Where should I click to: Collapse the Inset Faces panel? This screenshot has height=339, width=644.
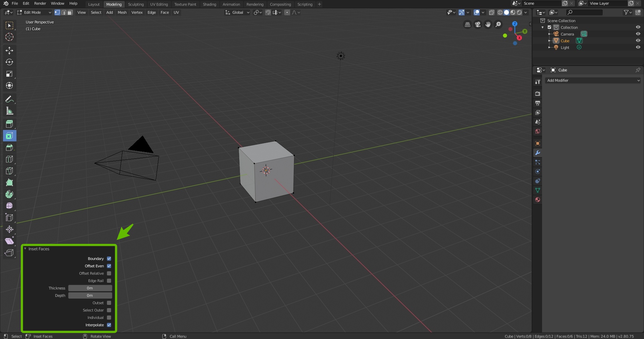pos(25,249)
